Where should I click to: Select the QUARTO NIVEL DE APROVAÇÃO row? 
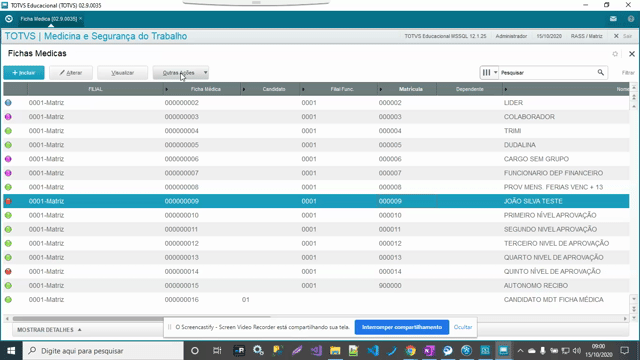pos(316,257)
